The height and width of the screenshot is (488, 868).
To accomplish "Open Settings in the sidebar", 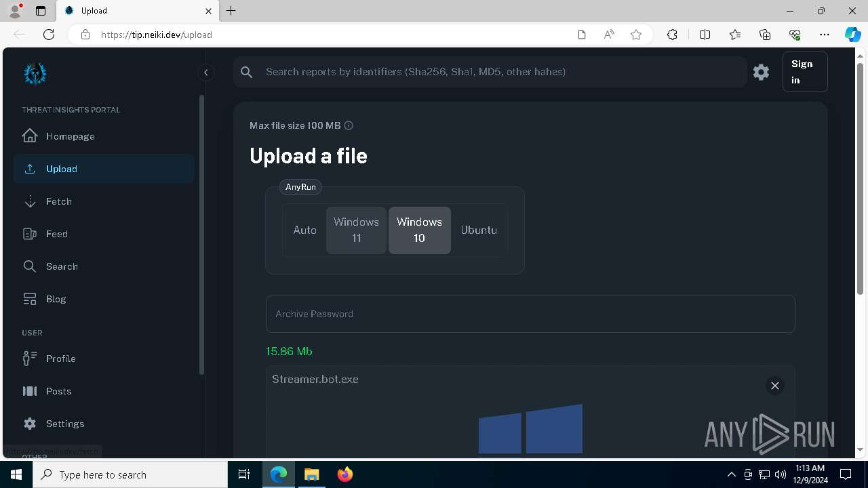I will pyautogui.click(x=104, y=424).
